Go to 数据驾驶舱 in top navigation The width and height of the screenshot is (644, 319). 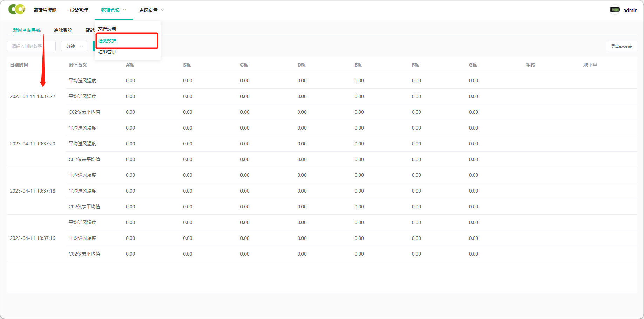(45, 10)
